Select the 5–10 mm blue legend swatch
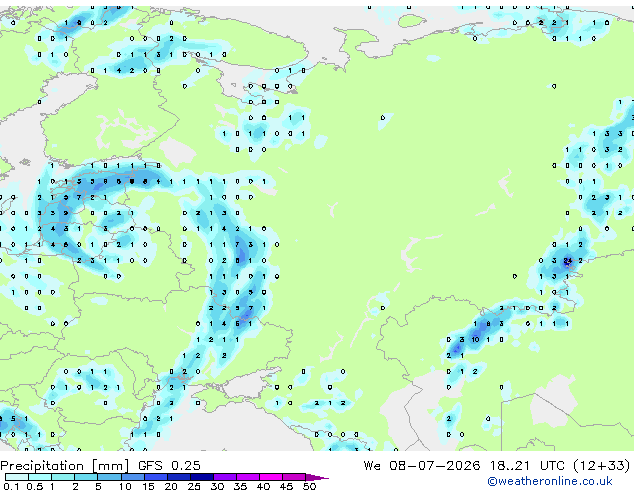The height and width of the screenshot is (490, 634). coord(110,477)
